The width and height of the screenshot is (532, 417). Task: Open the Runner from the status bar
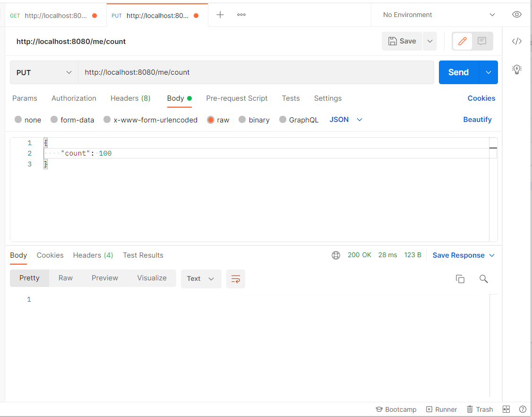(441, 409)
